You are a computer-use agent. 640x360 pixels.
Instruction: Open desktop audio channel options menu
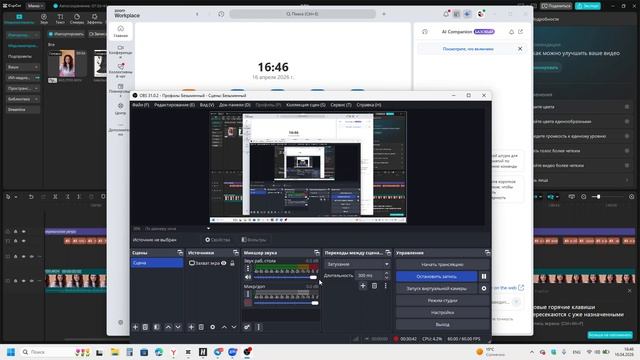[x=248, y=268]
